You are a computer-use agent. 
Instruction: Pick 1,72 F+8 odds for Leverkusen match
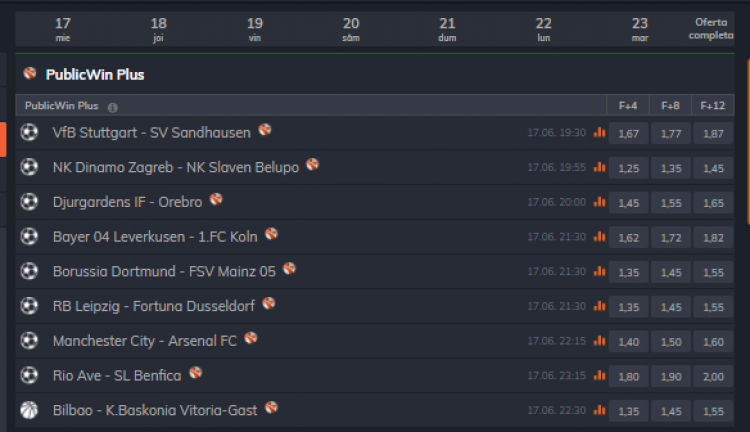[671, 237]
